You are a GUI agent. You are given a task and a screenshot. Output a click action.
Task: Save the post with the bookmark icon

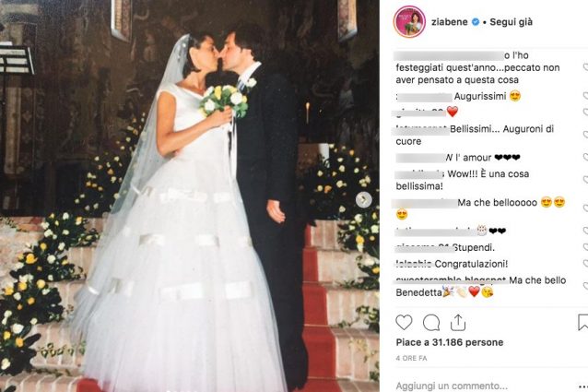click(x=583, y=323)
